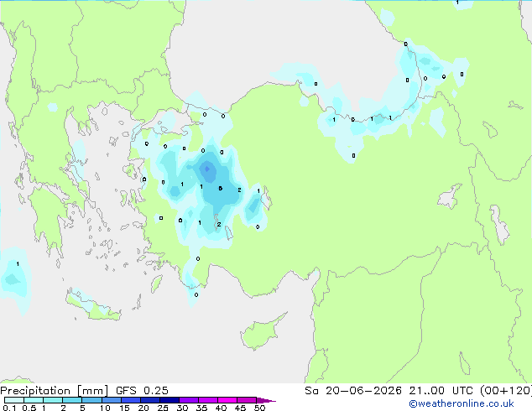532x411 pixels.
Task: Select the 0.5–1 mm legend color box
Action: click(x=34, y=400)
